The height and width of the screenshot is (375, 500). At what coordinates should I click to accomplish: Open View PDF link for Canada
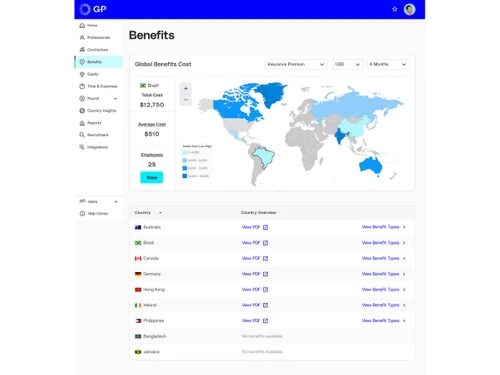pyautogui.click(x=251, y=258)
